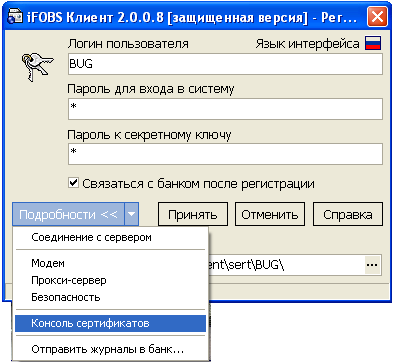Click the 'Язык интерфейса' label

point(307,44)
